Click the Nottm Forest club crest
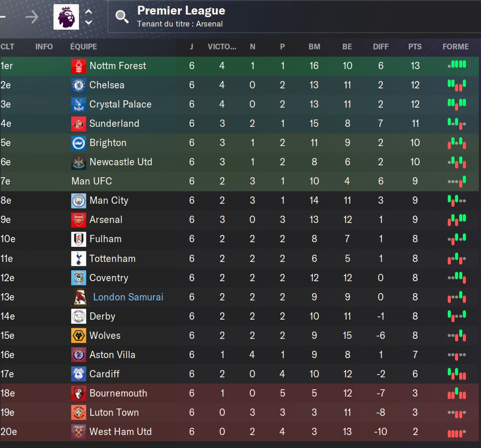The width and height of the screenshot is (481, 448). tap(78, 66)
